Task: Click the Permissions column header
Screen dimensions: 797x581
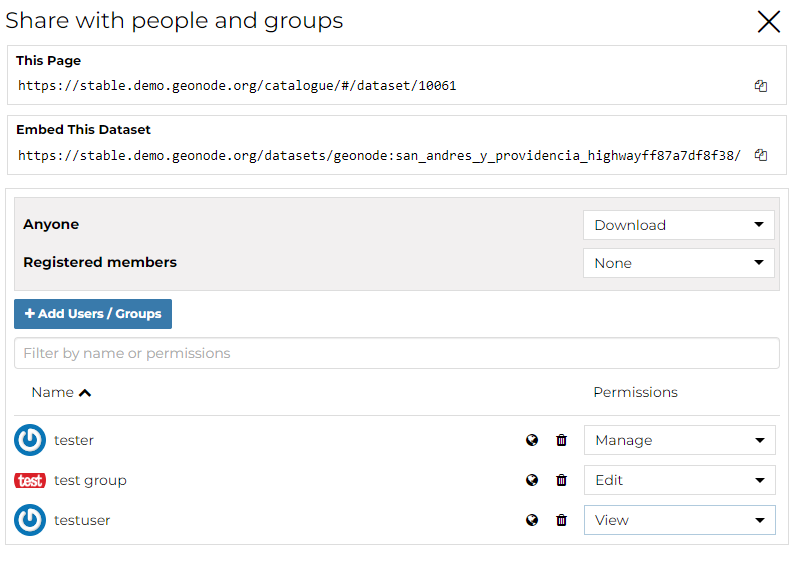Action: 635,392
